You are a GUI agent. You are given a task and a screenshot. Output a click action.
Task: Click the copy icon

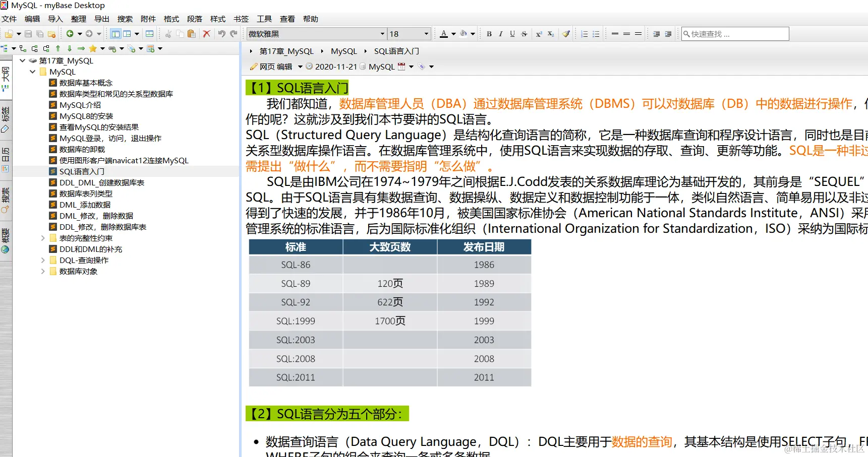click(180, 34)
